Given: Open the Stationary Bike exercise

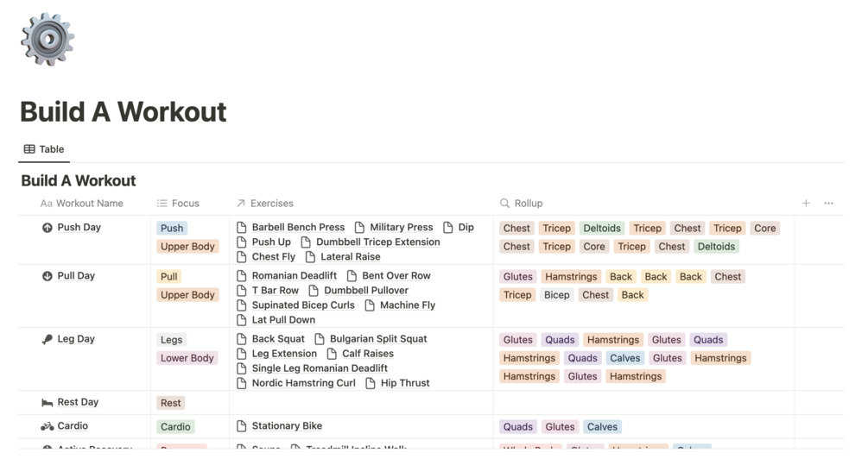Looking at the screenshot, I should pos(287,426).
